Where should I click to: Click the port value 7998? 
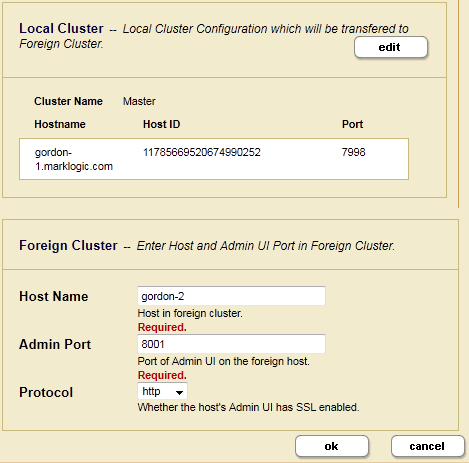tap(353, 152)
